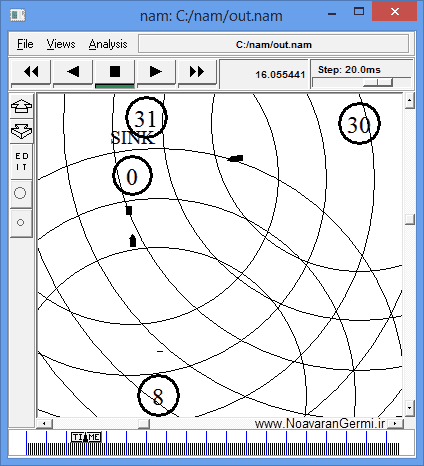This screenshot has width=424, height=466.
Task: Click node 0 in the topology
Action: click(x=132, y=176)
